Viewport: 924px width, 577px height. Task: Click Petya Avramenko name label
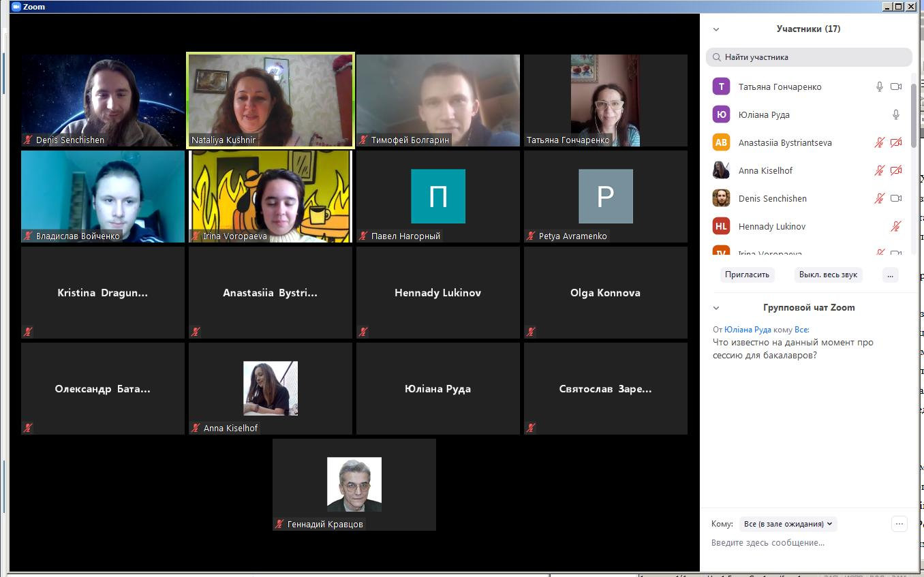click(572, 236)
